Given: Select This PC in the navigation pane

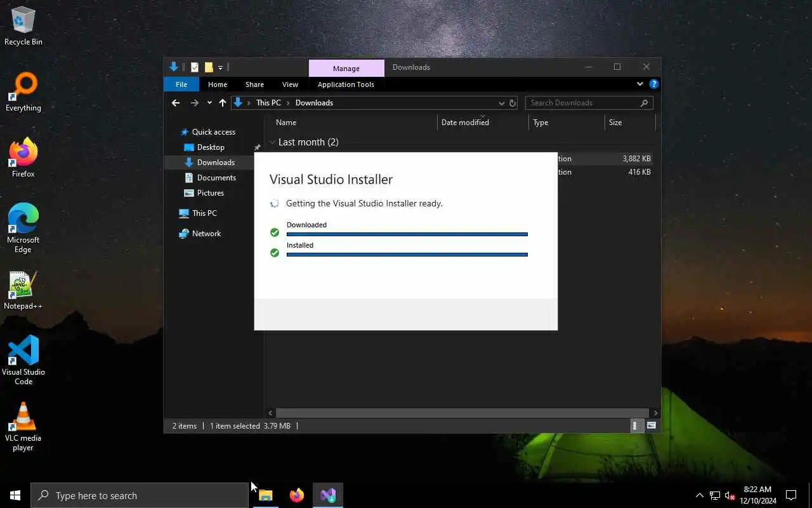Looking at the screenshot, I should click(204, 213).
